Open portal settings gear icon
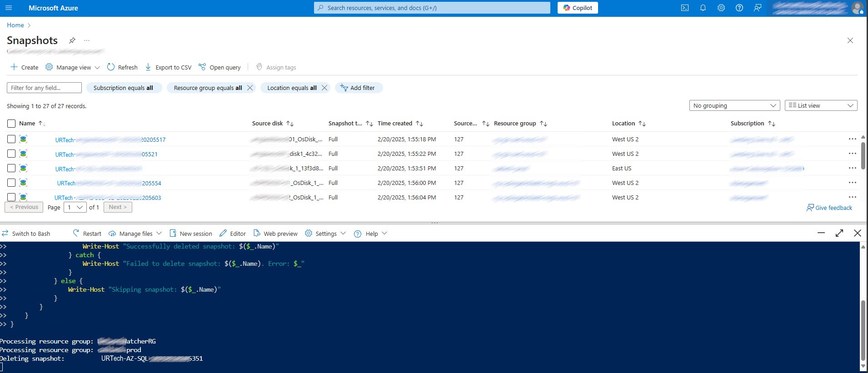 721,8
